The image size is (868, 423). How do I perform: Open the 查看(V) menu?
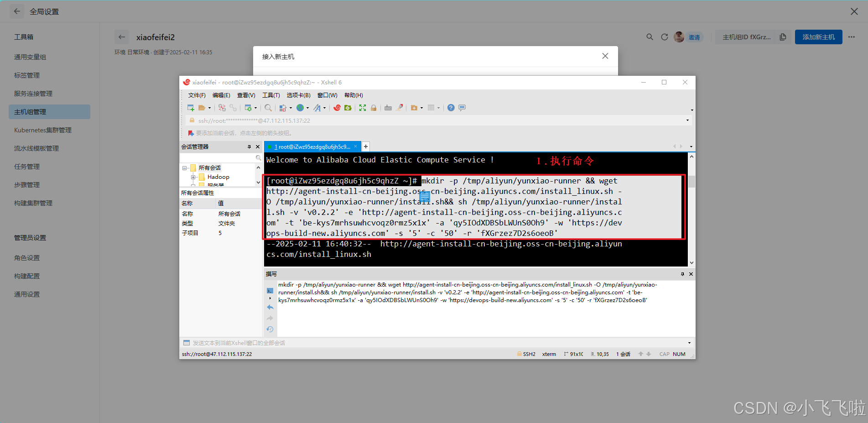pos(246,95)
